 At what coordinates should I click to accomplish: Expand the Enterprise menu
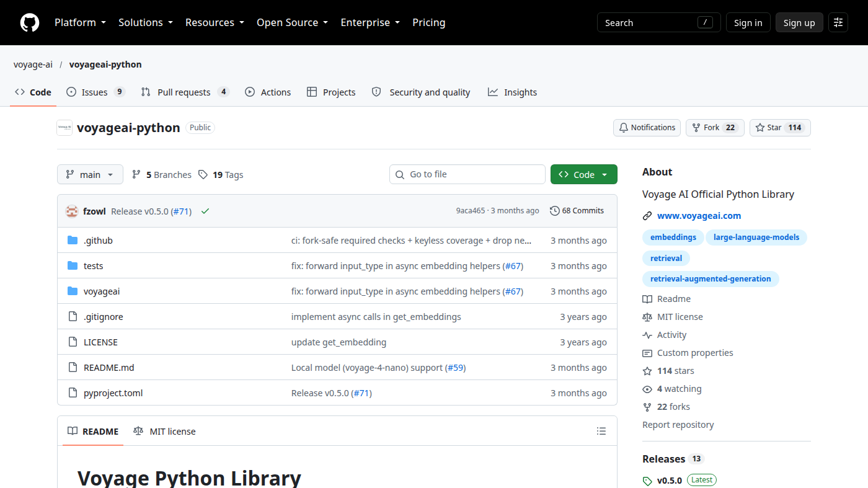coord(371,22)
